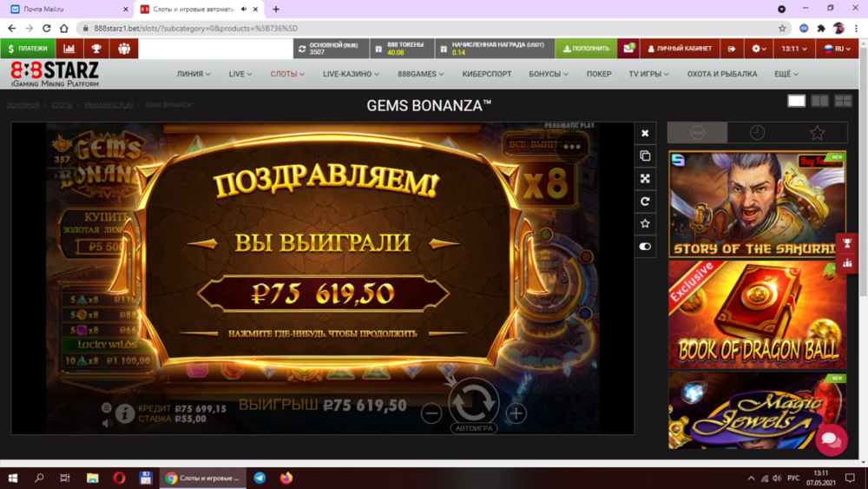Click the Пополнить deposit button
Image resolution: width=868 pixels, height=489 pixels.
[586, 49]
